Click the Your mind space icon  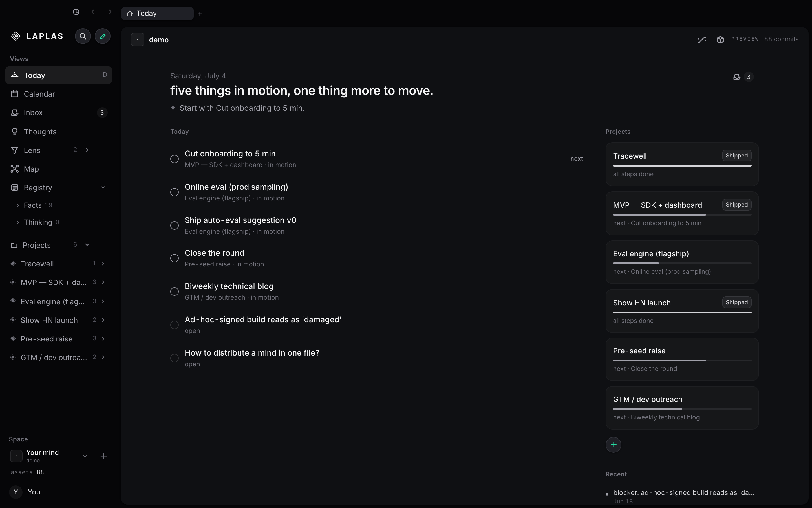16,456
